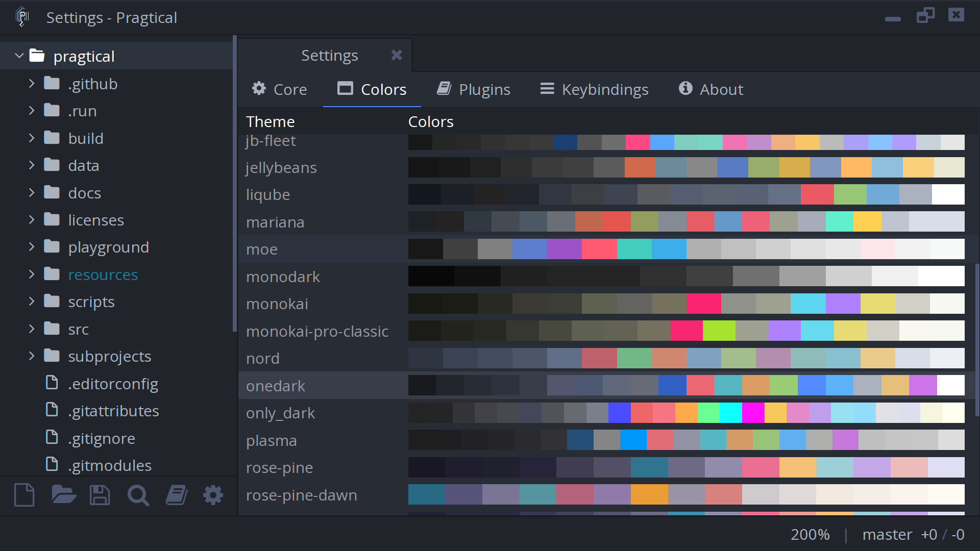Click the .github folder icon
The image size is (980, 551).
tap(52, 83)
